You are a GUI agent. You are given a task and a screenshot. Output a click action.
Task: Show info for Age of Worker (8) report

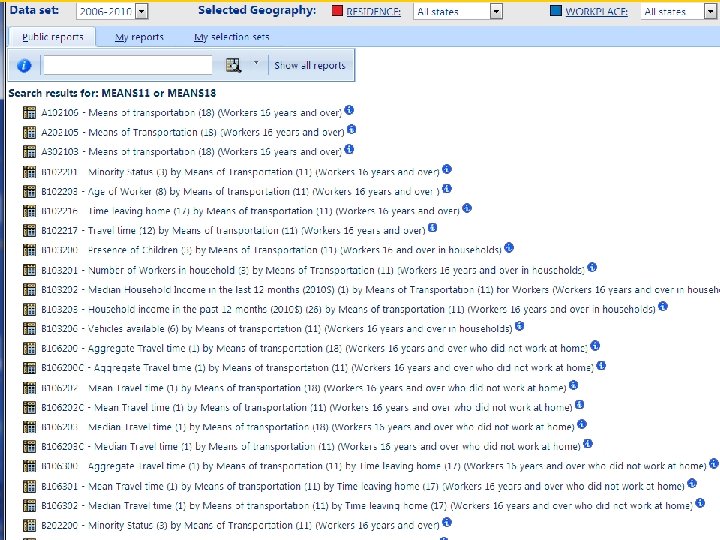coord(447,188)
